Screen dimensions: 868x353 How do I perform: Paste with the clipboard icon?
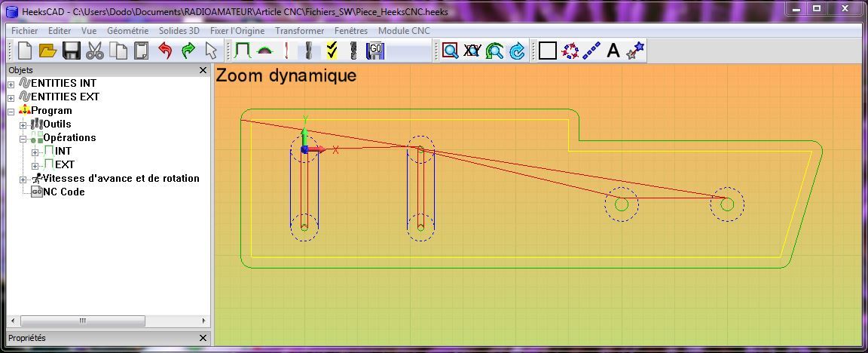[x=142, y=51]
